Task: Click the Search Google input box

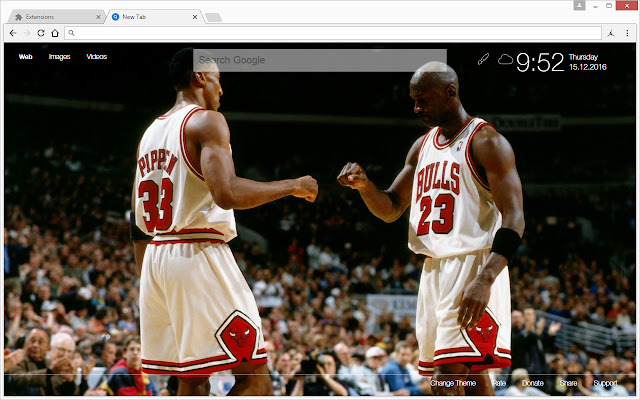Action: (320, 60)
